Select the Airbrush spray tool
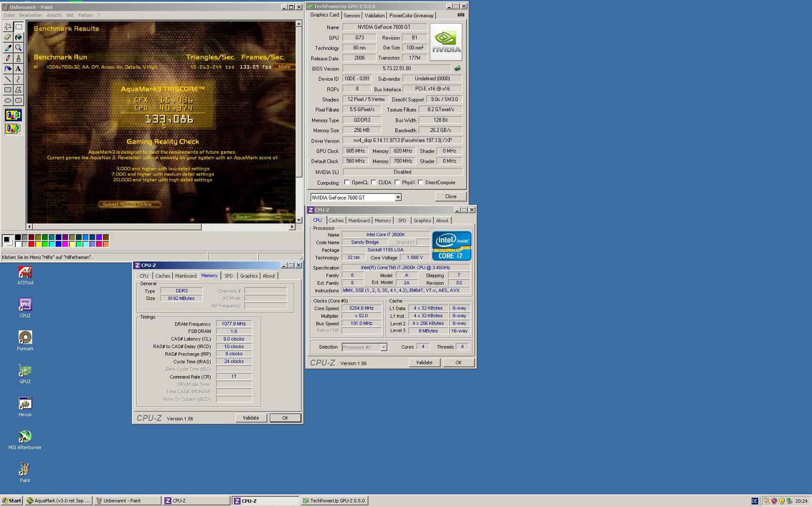 (x=8, y=69)
